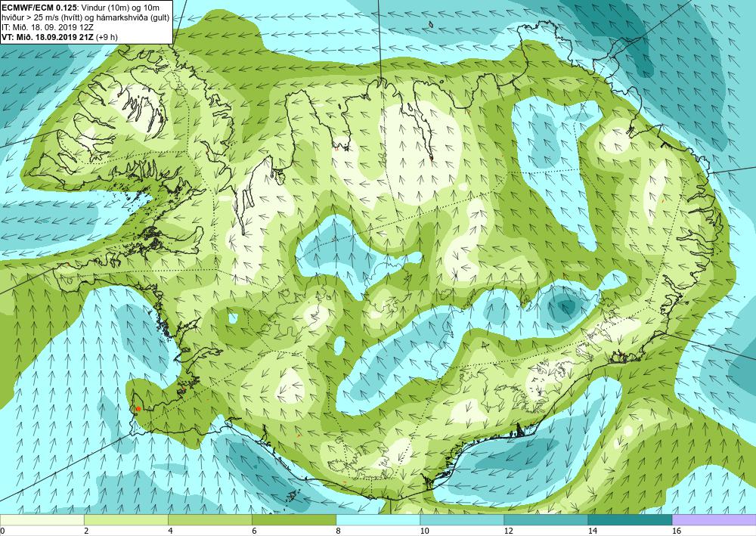Pick the 4–6 m/s green legend swatch
Image resolution: width=756 pixels, height=536 pixels.
[x=210, y=519]
